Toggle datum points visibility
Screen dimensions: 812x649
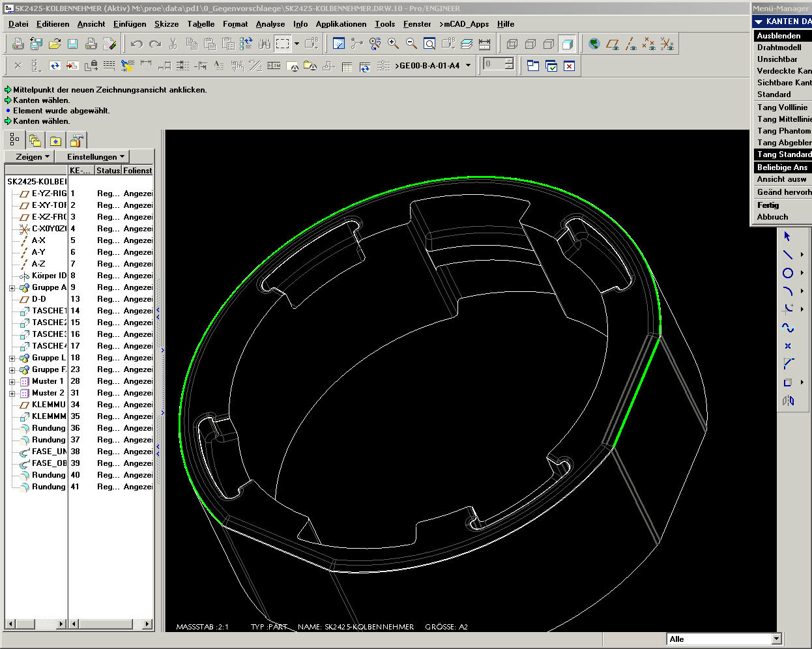[x=649, y=44]
